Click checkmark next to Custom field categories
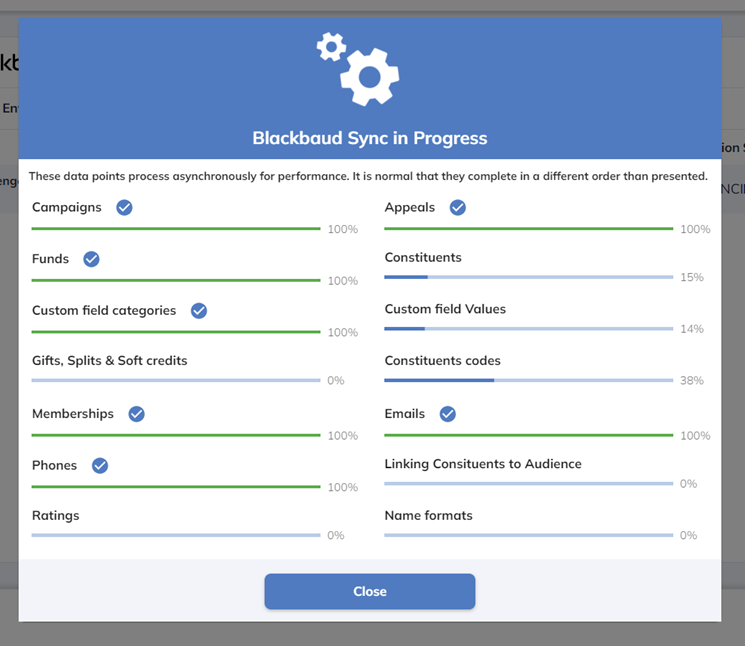 click(199, 311)
